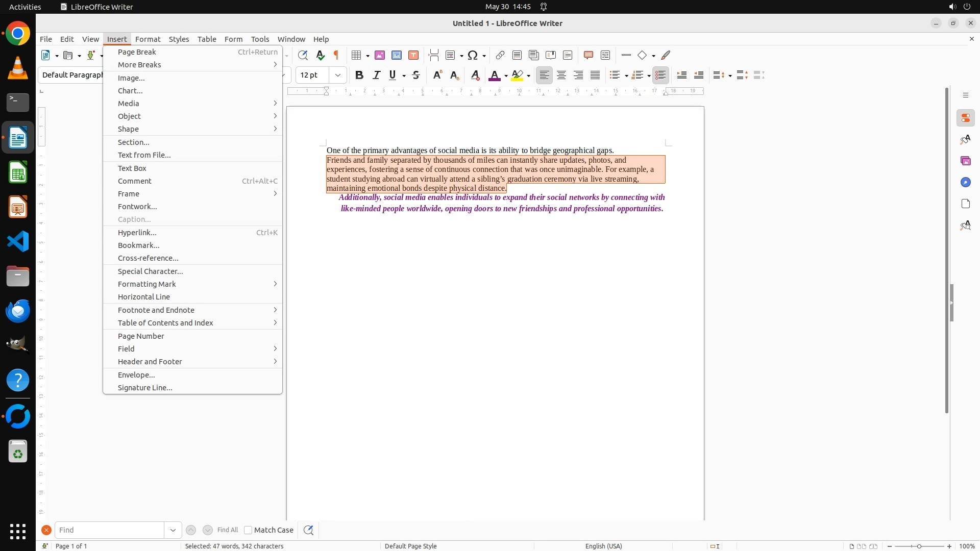The width and height of the screenshot is (980, 551).
Task: Click the zoom slider in status bar
Action: [919, 546]
